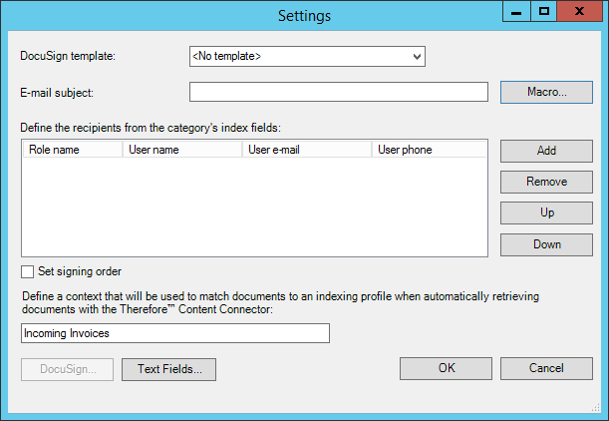Image resolution: width=609 pixels, height=421 pixels.
Task: Sort by Role name column header
Action: point(72,150)
